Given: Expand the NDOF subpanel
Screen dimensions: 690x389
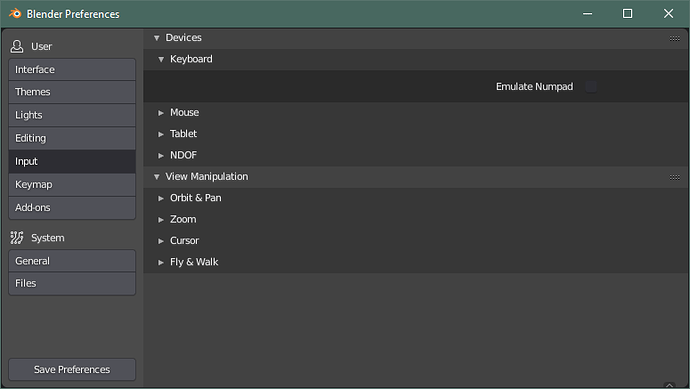Looking at the screenshot, I should click(x=161, y=155).
